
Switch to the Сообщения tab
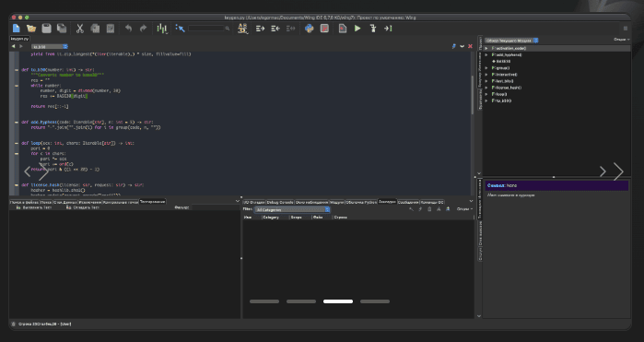[x=408, y=202]
